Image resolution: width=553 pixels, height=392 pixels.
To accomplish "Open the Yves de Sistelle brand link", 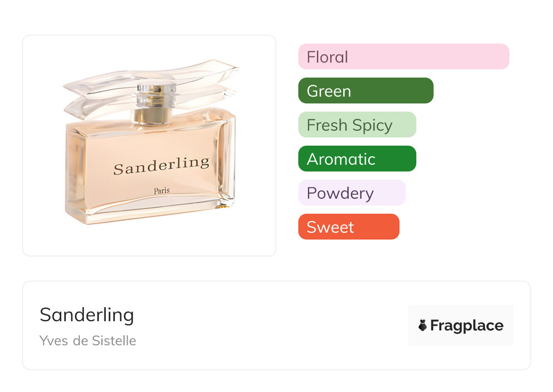I will 88,340.
